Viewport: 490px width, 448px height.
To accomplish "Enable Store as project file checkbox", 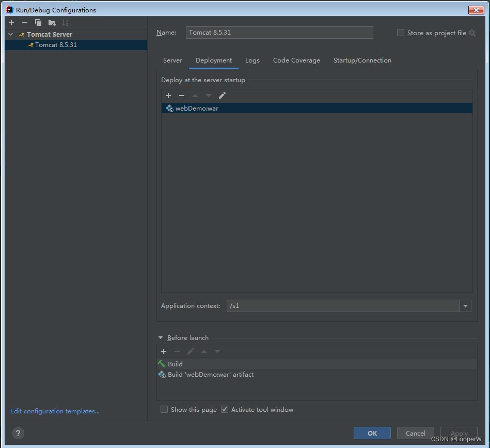I will pos(400,33).
